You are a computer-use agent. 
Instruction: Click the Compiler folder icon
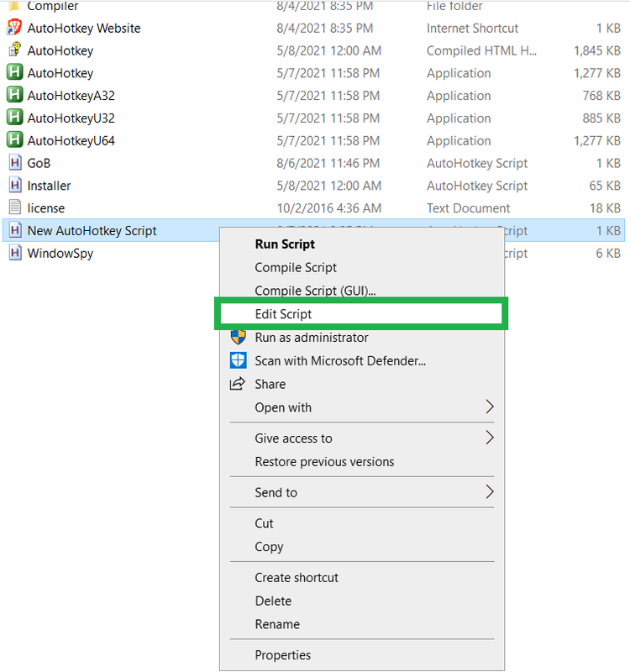coord(14,6)
